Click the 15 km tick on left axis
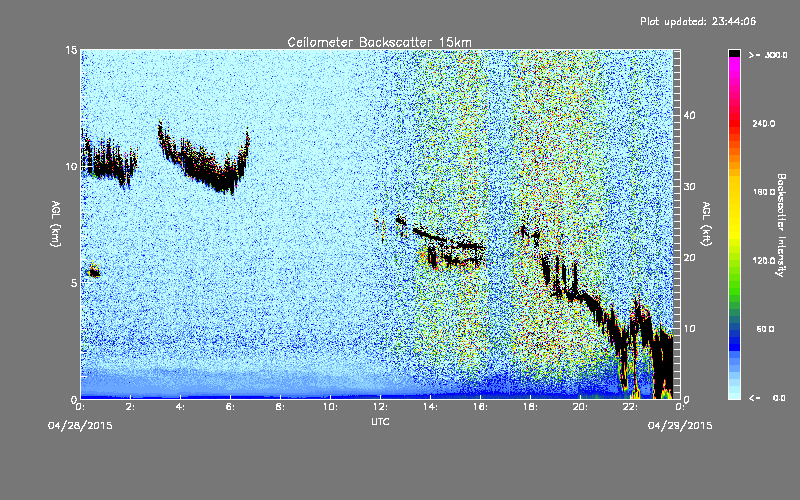Screen dimensions: 800x500 point(71,50)
